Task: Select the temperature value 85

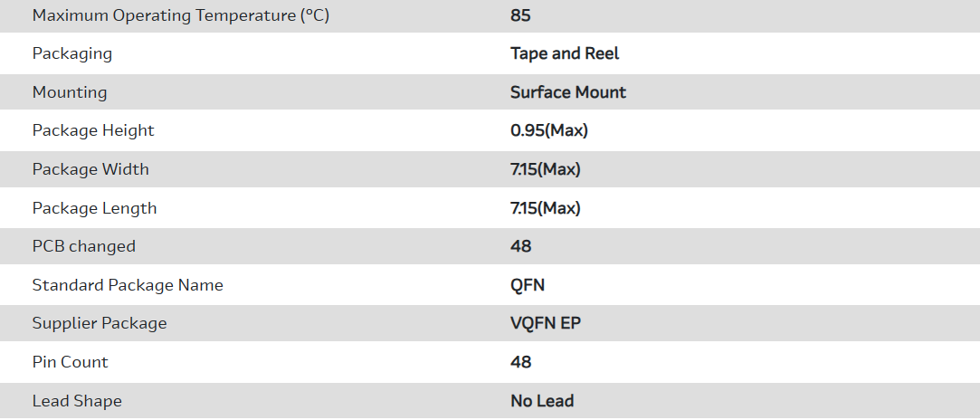Action: pos(520,15)
